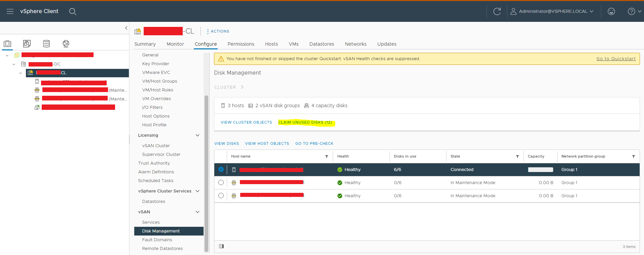The height and width of the screenshot is (255, 644).
Task: Click the capacity disks icon
Action: (307, 105)
